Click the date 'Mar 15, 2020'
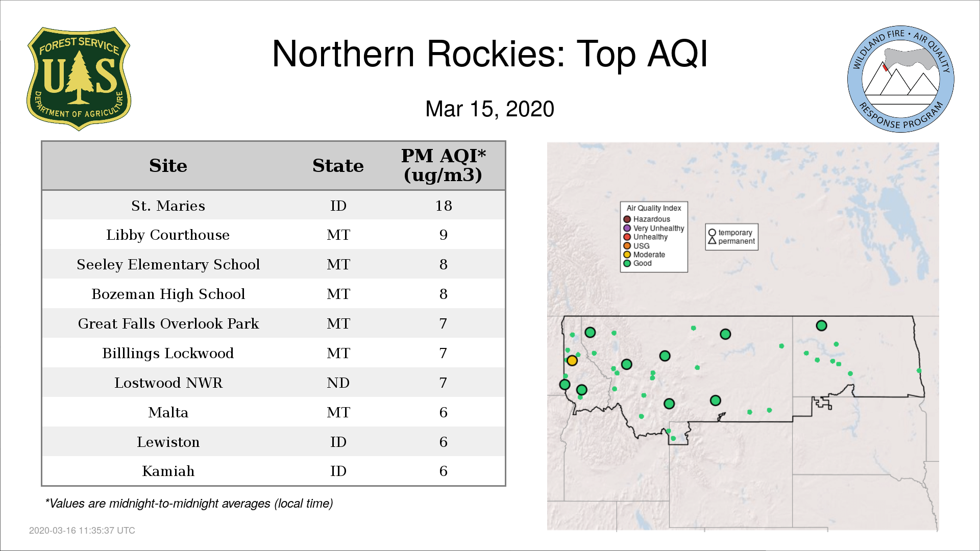This screenshot has height=551, width=980. [490, 109]
